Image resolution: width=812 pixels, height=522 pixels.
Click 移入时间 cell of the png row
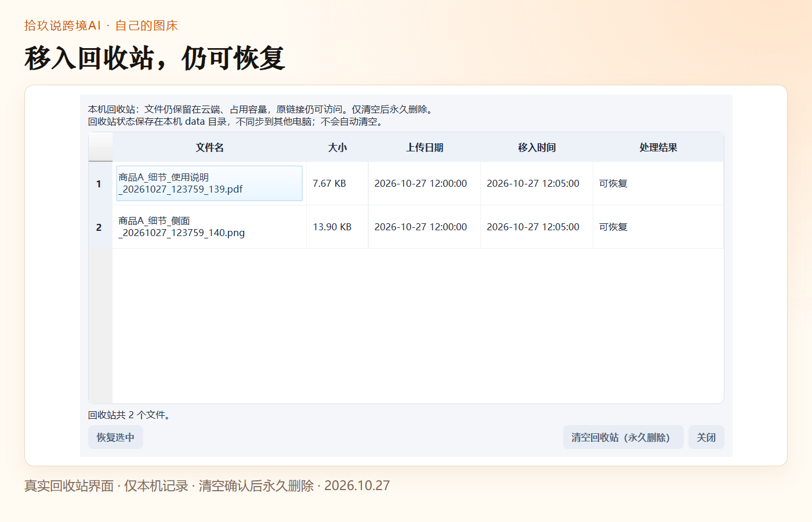click(537, 227)
